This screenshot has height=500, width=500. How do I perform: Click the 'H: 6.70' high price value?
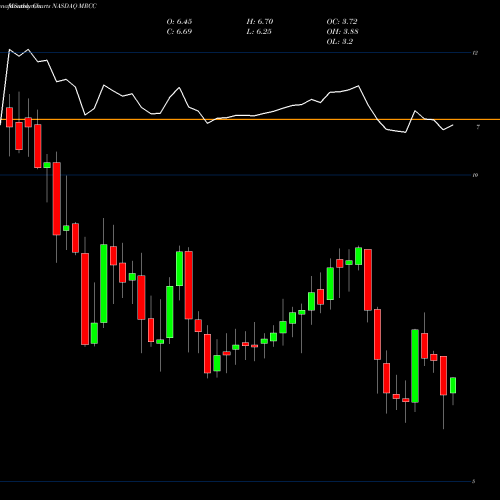pyautogui.click(x=260, y=22)
